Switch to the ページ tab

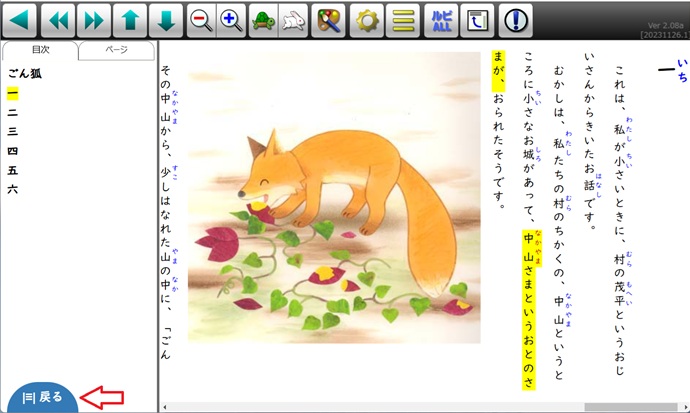coord(117,51)
